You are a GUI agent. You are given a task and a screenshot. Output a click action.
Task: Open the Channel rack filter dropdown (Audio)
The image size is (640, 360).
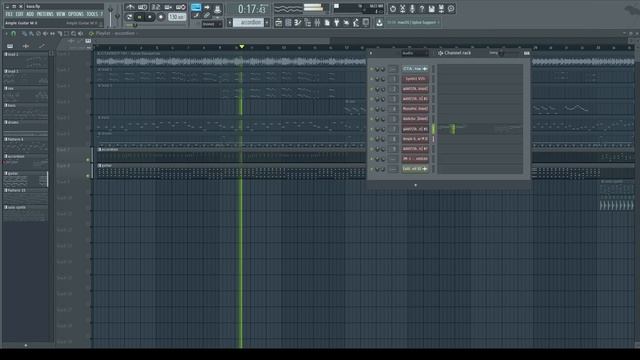pos(415,53)
